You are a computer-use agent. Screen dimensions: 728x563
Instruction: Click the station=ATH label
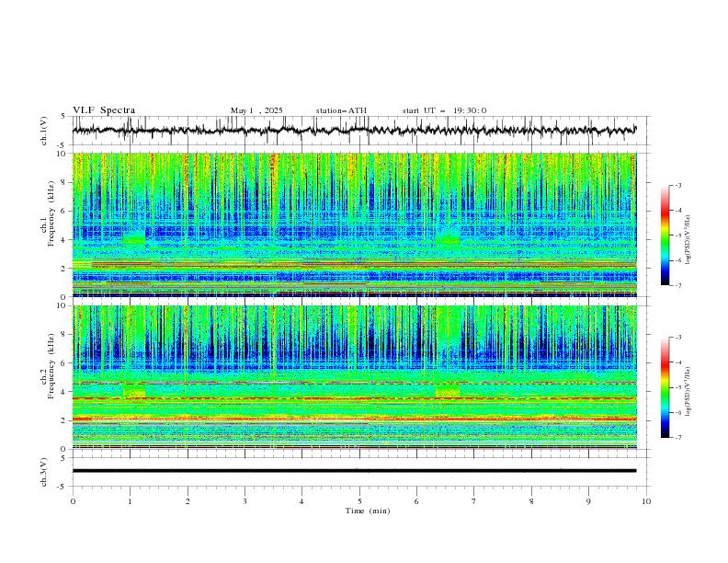pos(341,110)
